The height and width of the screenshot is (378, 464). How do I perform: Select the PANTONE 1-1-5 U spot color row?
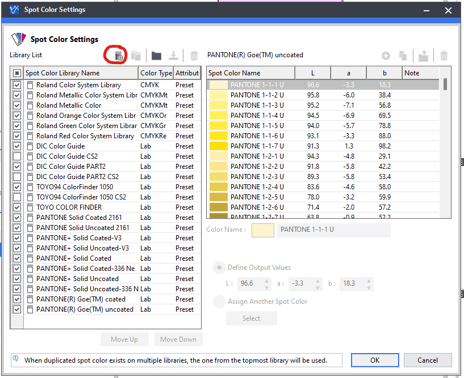pos(323,126)
